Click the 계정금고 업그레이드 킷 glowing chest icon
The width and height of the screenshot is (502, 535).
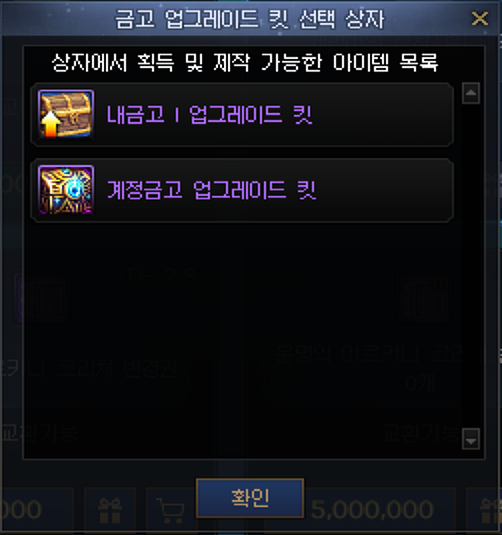[x=66, y=190]
